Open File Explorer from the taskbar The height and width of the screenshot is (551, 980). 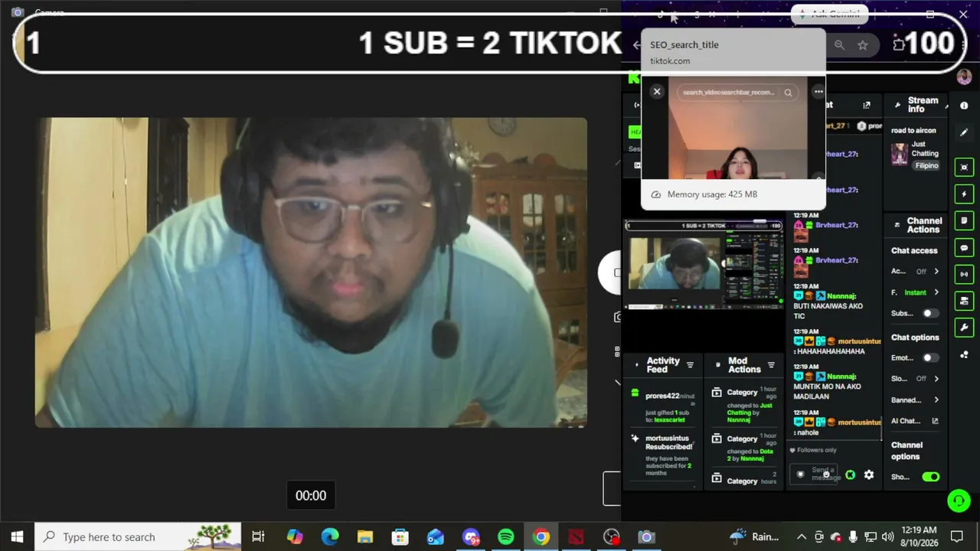click(x=365, y=536)
